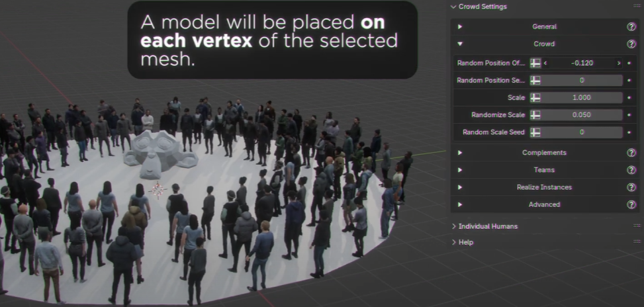The width and height of the screenshot is (644, 307).
Task: Open the Individual Humans panel
Action: coord(453,226)
